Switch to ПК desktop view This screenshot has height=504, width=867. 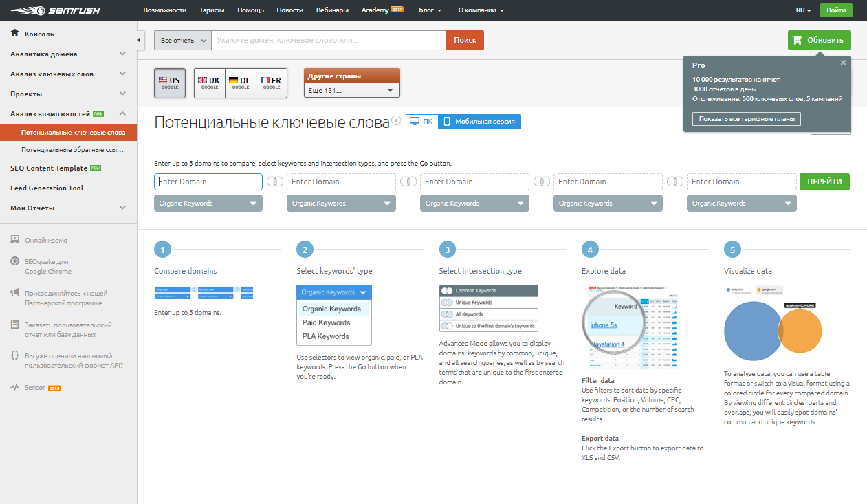pos(421,121)
